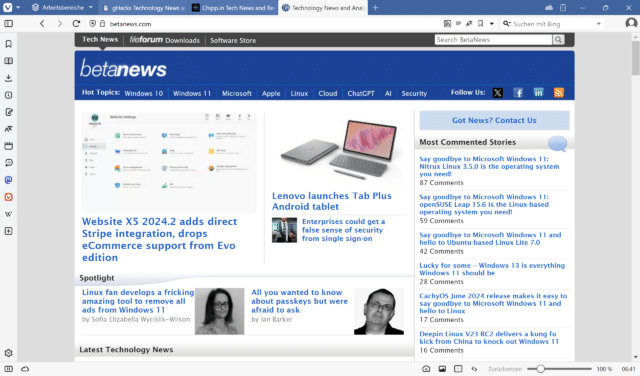Open the Security hot topic

coord(414,93)
